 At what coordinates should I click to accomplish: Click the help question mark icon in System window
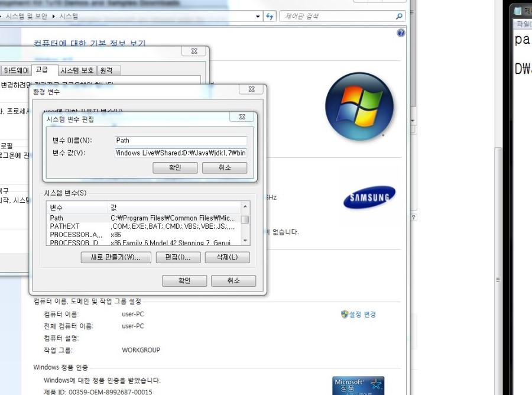pos(401,33)
